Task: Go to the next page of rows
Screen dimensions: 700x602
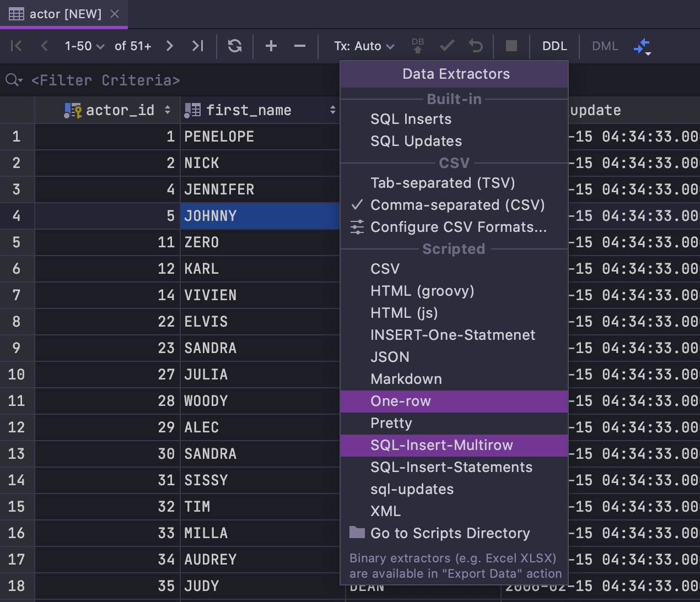Action: click(170, 46)
